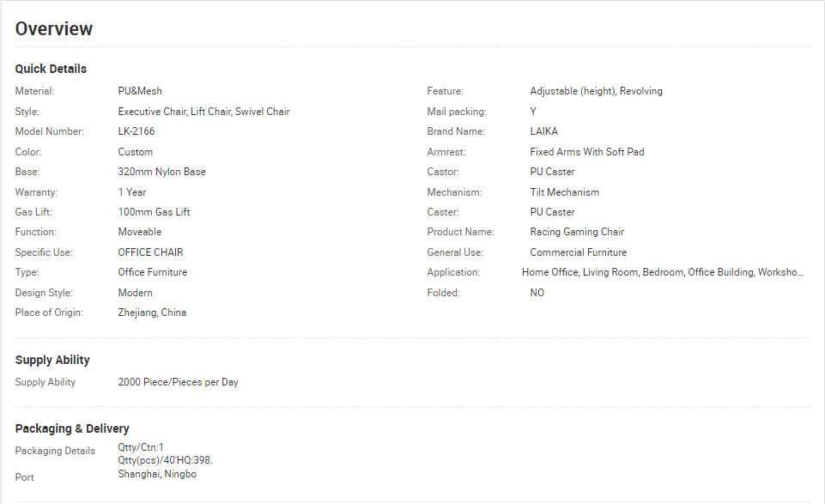Click brand name LAIKA
This screenshot has width=825, height=504.
[x=544, y=131]
